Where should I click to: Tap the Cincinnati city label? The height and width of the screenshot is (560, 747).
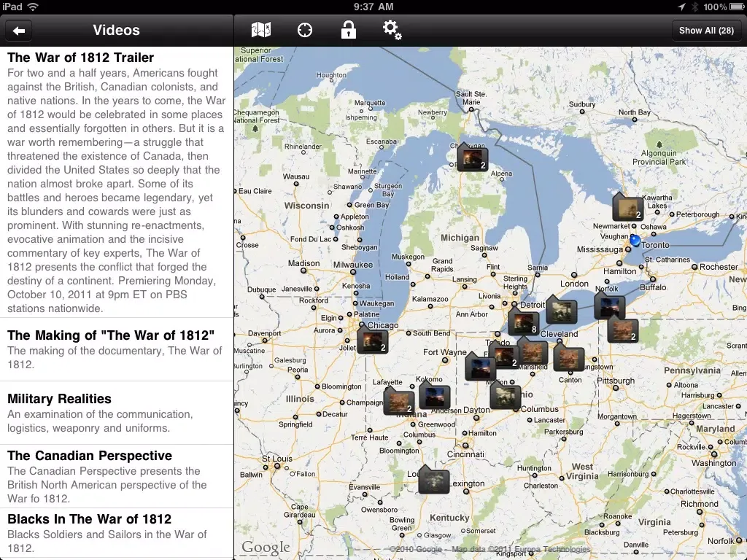pyautogui.click(x=465, y=454)
